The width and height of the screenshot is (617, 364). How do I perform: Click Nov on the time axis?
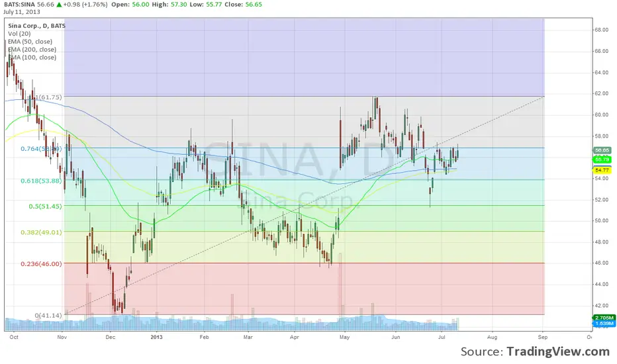(x=62, y=338)
